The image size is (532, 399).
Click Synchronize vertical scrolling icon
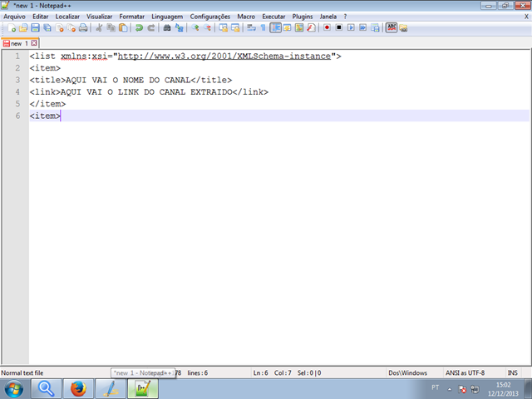223,27
